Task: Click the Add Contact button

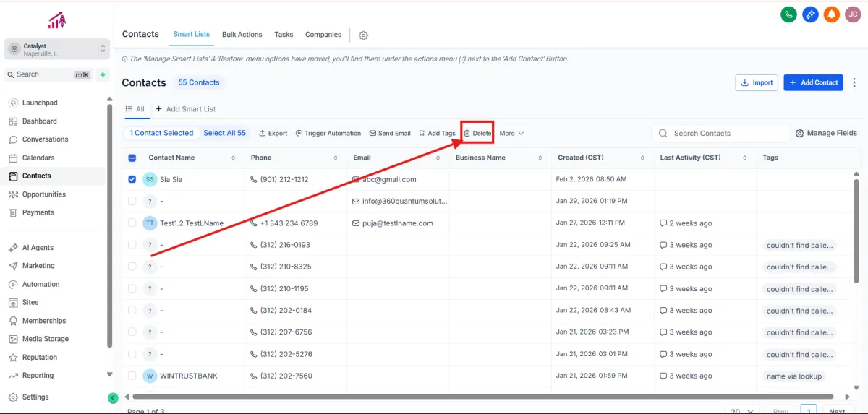Action: (x=814, y=82)
